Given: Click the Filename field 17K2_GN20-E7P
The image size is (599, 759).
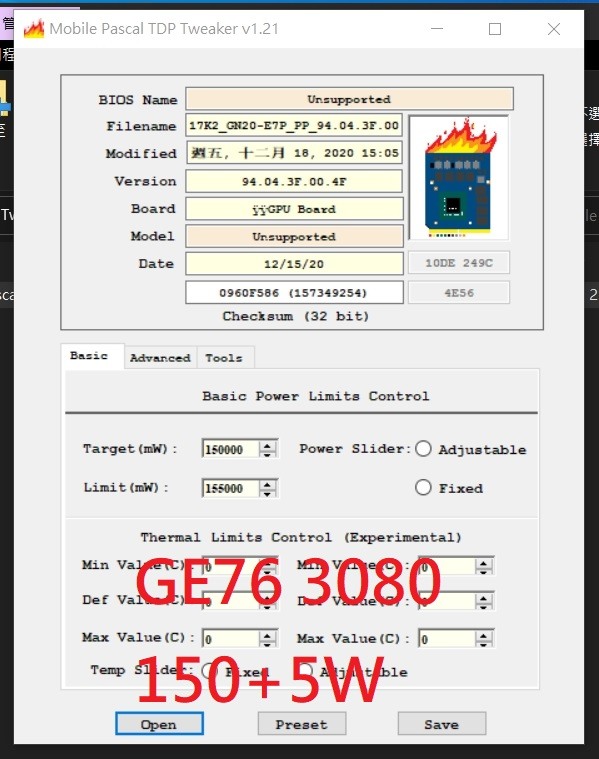Looking at the screenshot, I should click(294, 126).
